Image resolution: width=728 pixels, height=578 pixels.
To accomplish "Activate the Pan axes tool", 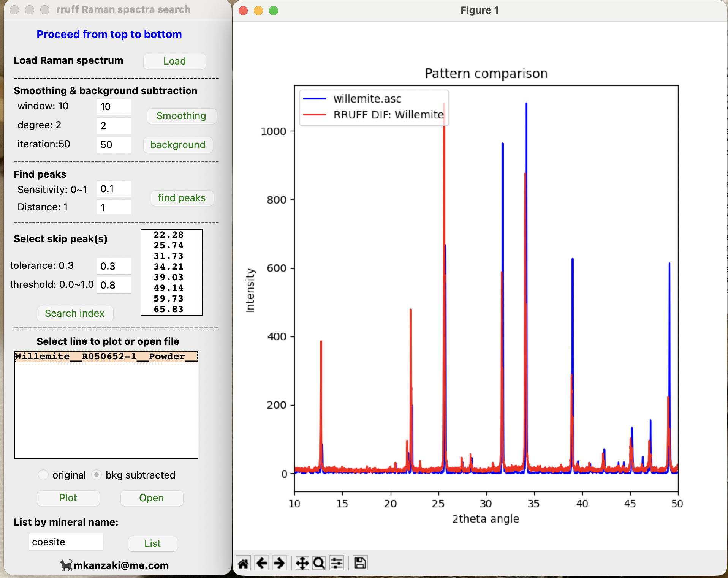I will [302, 563].
